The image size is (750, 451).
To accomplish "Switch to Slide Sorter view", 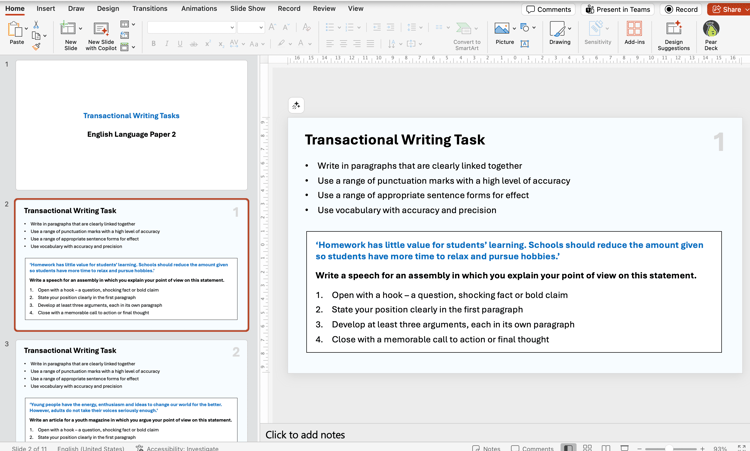I will [x=587, y=448].
